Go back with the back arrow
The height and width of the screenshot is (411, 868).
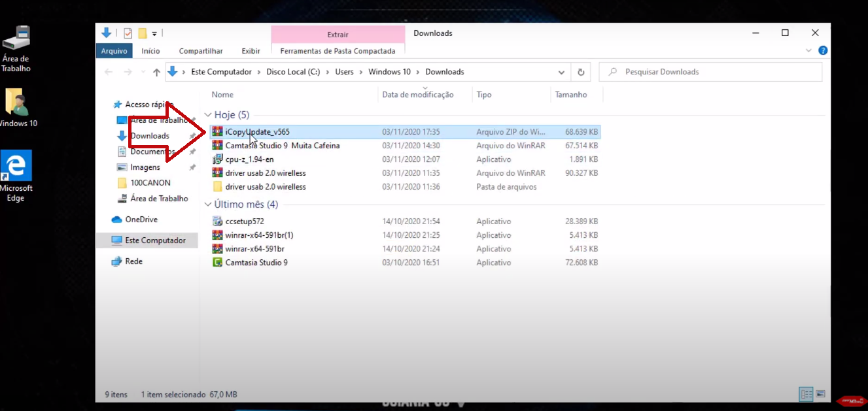pos(109,72)
